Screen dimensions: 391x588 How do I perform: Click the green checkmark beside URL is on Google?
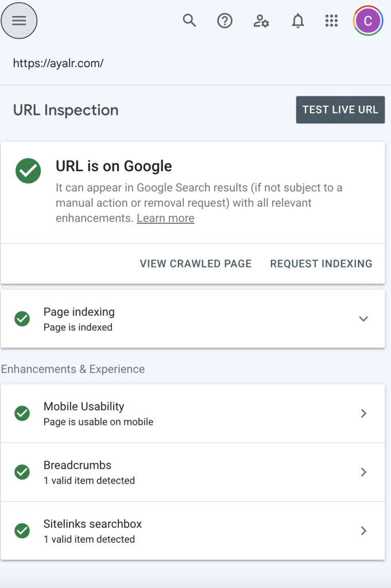coord(28,171)
